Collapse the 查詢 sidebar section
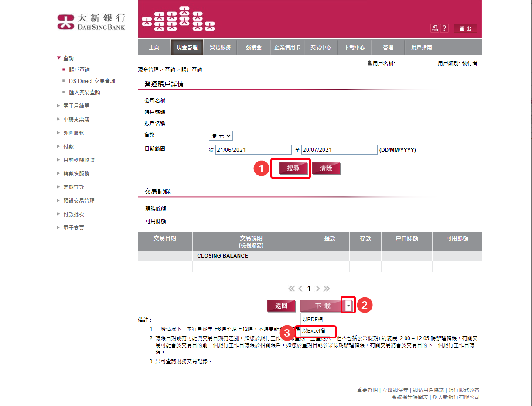The height and width of the screenshot is (406, 532). (68, 58)
